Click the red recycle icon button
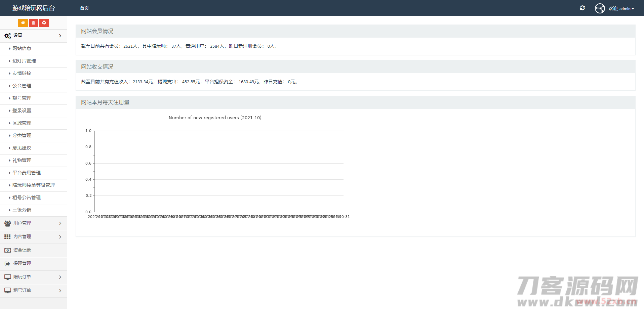The image size is (644, 309). [x=44, y=23]
